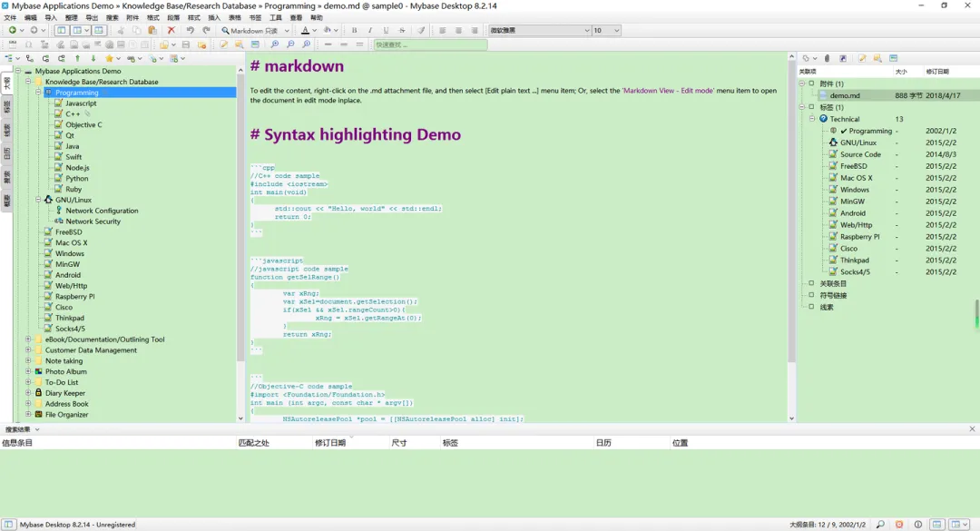
Task: Click the zoom in magnifier icon
Action: pyautogui.click(x=274, y=44)
